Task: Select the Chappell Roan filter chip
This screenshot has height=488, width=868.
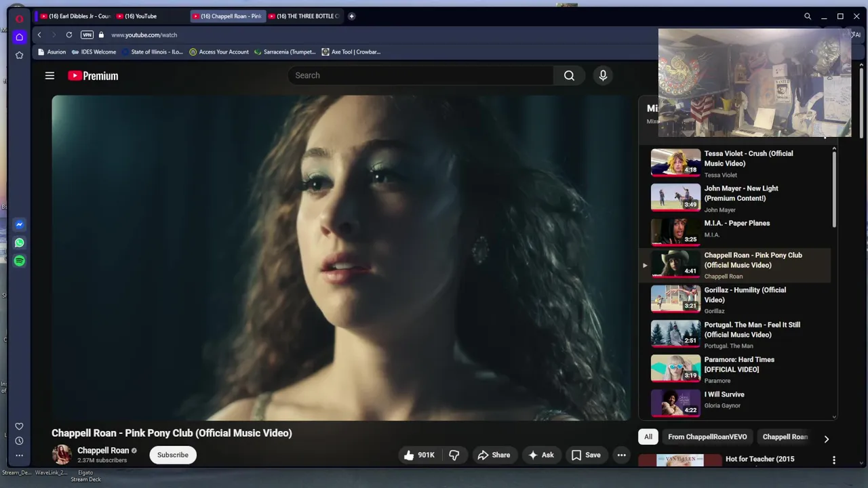Action: 785,437
